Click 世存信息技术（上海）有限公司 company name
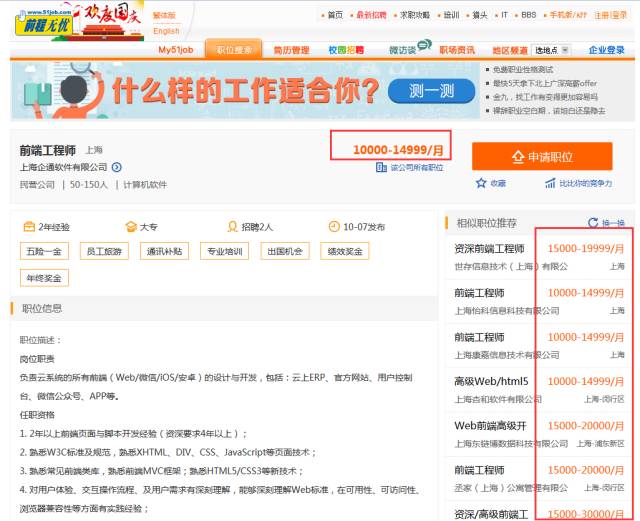Viewport: 640px width, 521px height. (x=511, y=267)
